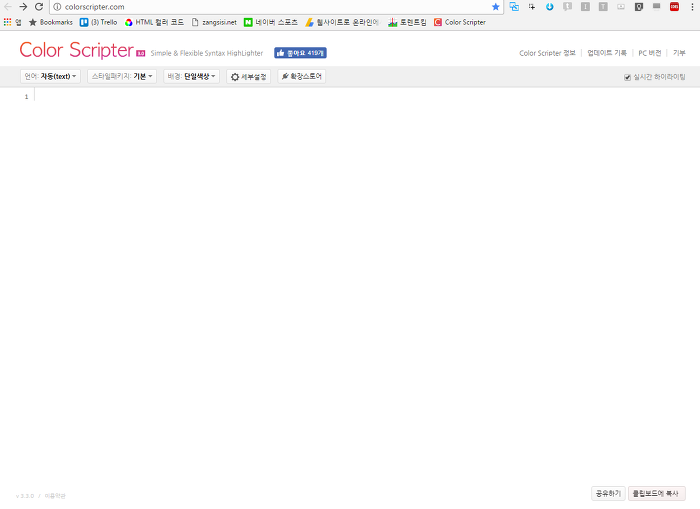
Task: Click the Color Scripter logo
Action: (x=76, y=50)
